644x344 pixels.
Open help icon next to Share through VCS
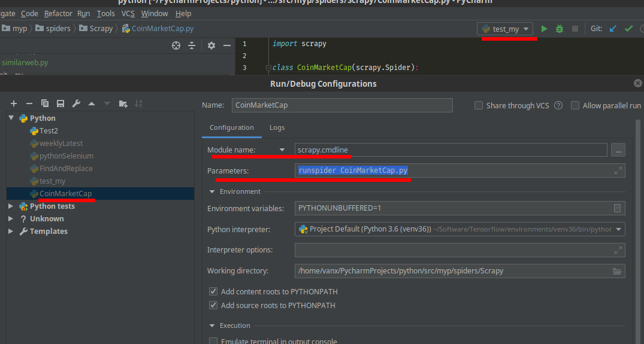(x=558, y=105)
